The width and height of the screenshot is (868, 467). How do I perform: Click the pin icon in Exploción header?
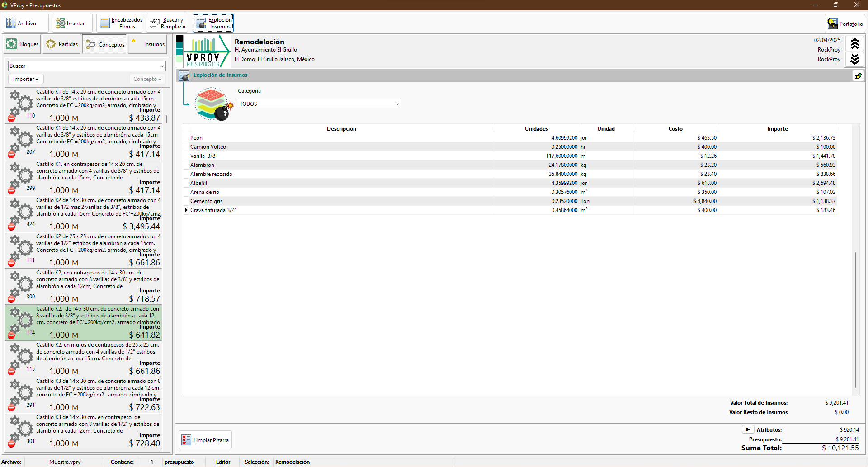858,75
